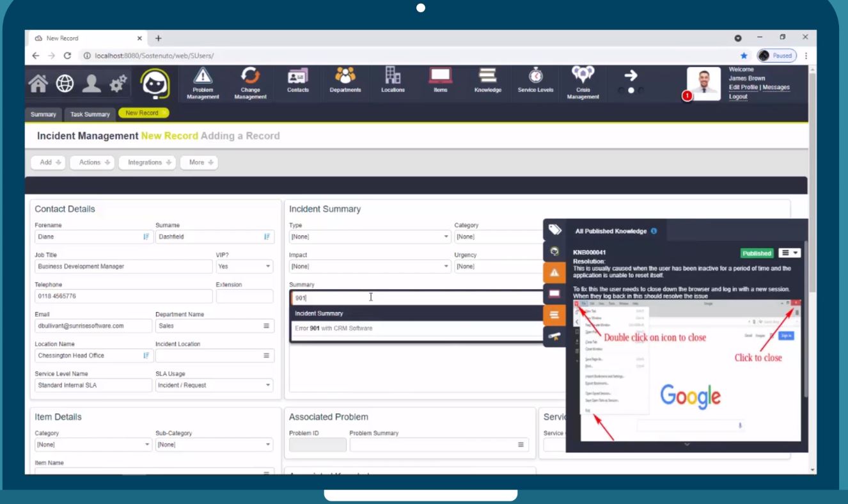
Task: Click Forename lookup icon
Action: [146, 237]
